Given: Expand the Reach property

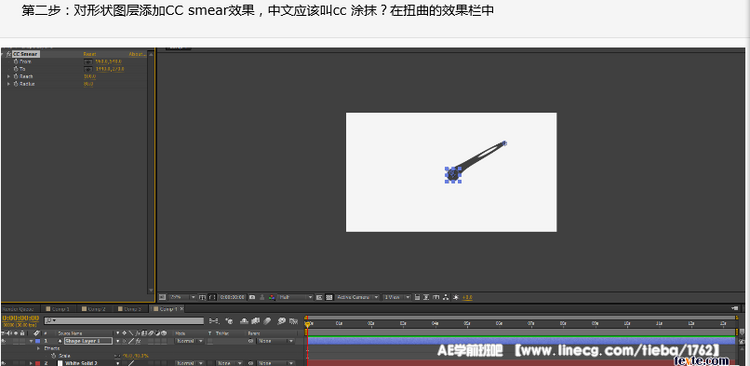Looking at the screenshot, I should click(x=9, y=77).
